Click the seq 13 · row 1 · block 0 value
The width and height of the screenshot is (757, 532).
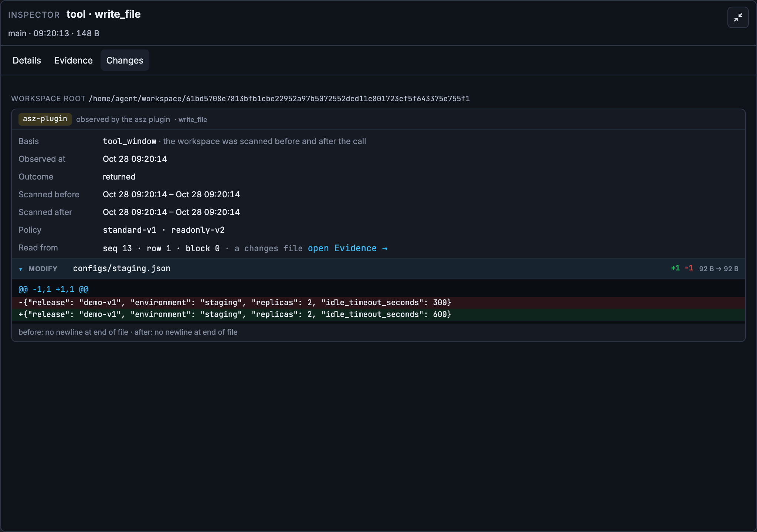[161, 248]
